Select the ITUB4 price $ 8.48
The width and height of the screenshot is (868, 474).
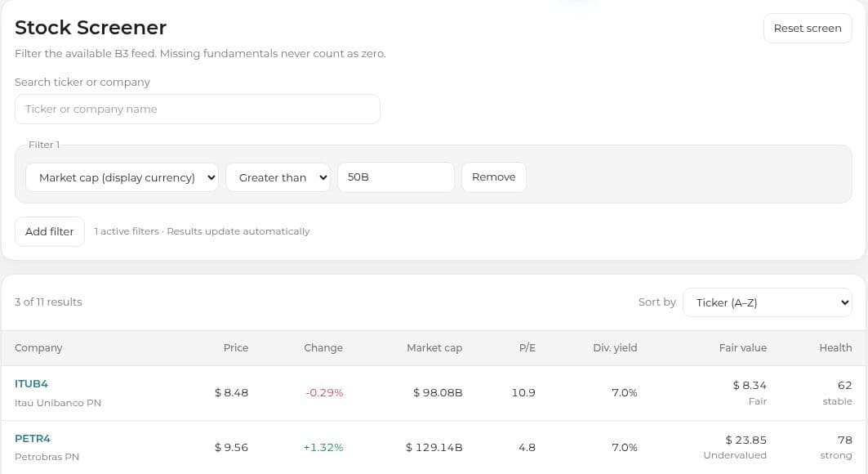click(231, 392)
